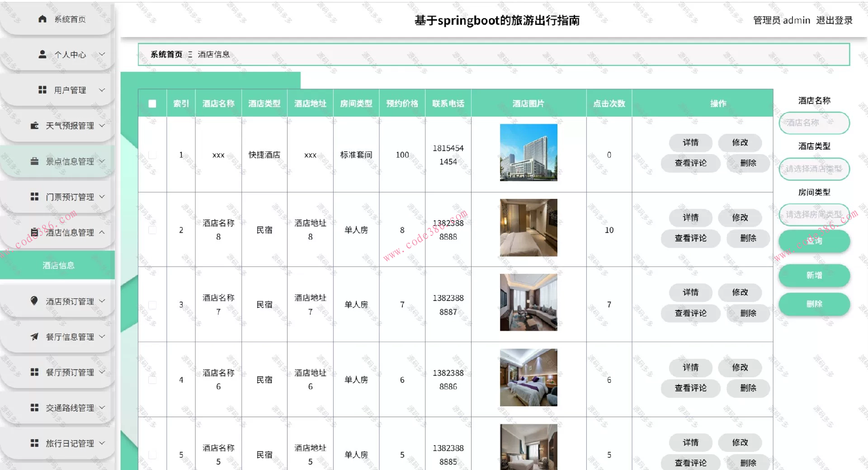The image size is (868, 470).
Task: Expand the 景点信息管理 chevron
Action: pyautogui.click(x=102, y=161)
